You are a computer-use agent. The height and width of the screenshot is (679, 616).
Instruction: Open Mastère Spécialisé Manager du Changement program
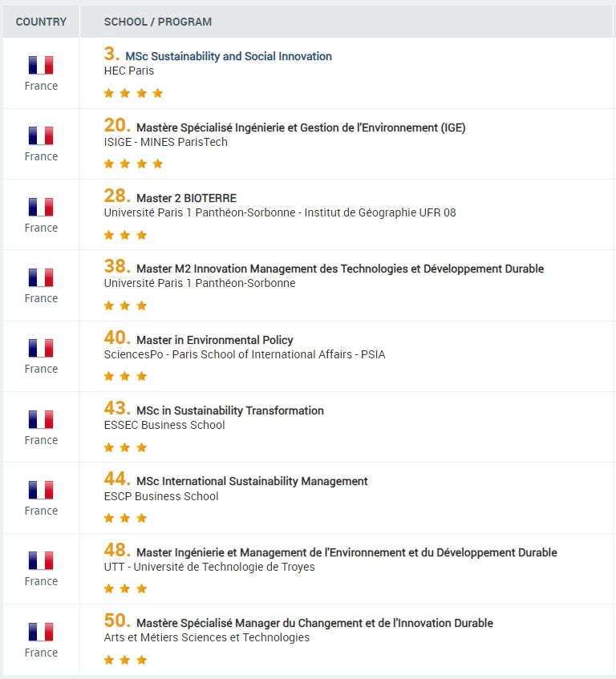click(314, 623)
